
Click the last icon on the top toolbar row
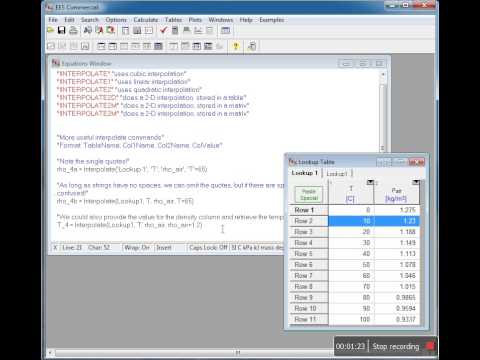(226, 30)
